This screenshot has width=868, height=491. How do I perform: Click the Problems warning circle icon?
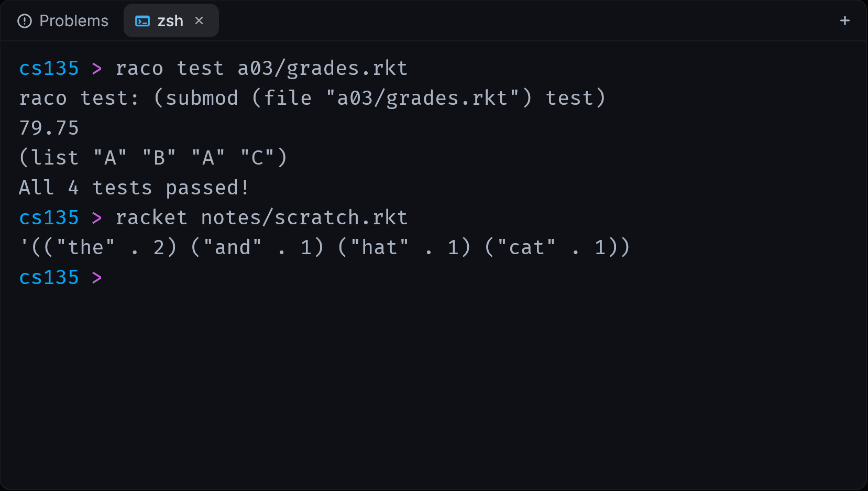point(25,21)
